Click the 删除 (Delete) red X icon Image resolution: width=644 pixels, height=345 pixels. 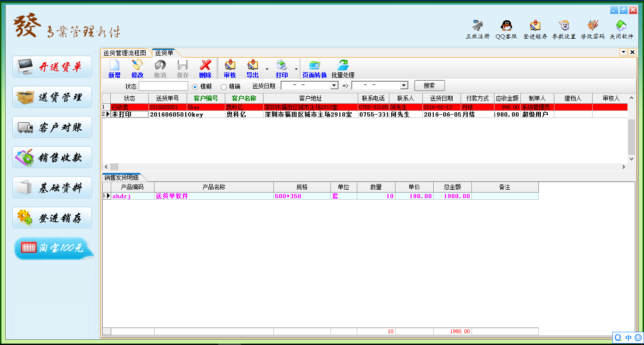point(205,65)
